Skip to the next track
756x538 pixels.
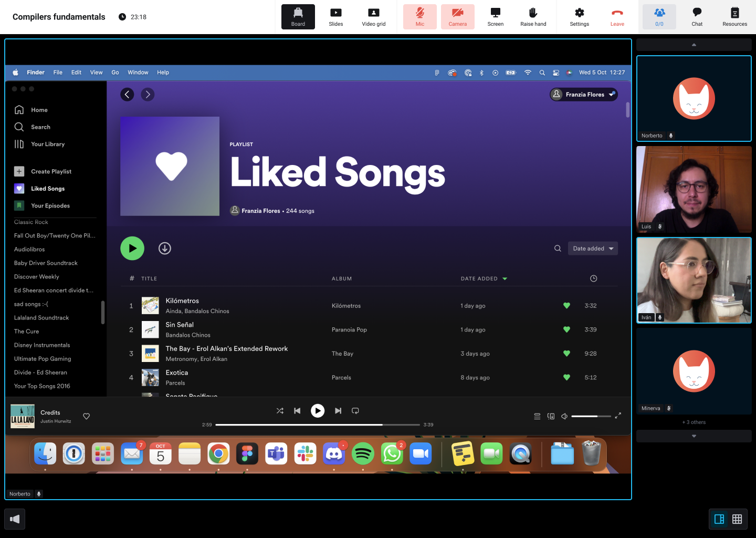point(338,411)
